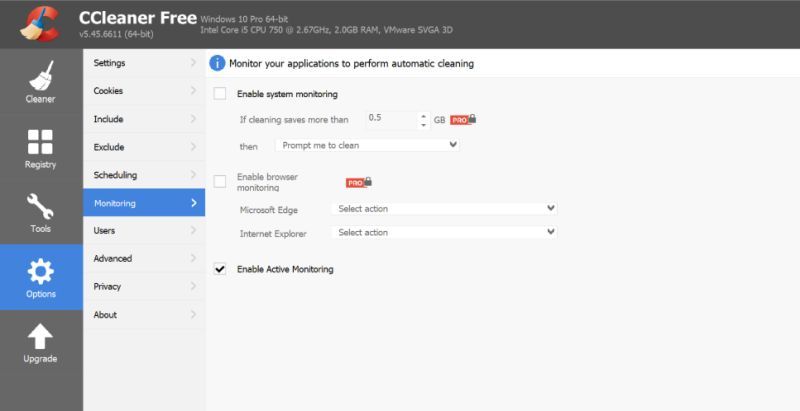Open the Tools wrench section
The height and width of the screenshot is (411, 800).
click(41, 212)
